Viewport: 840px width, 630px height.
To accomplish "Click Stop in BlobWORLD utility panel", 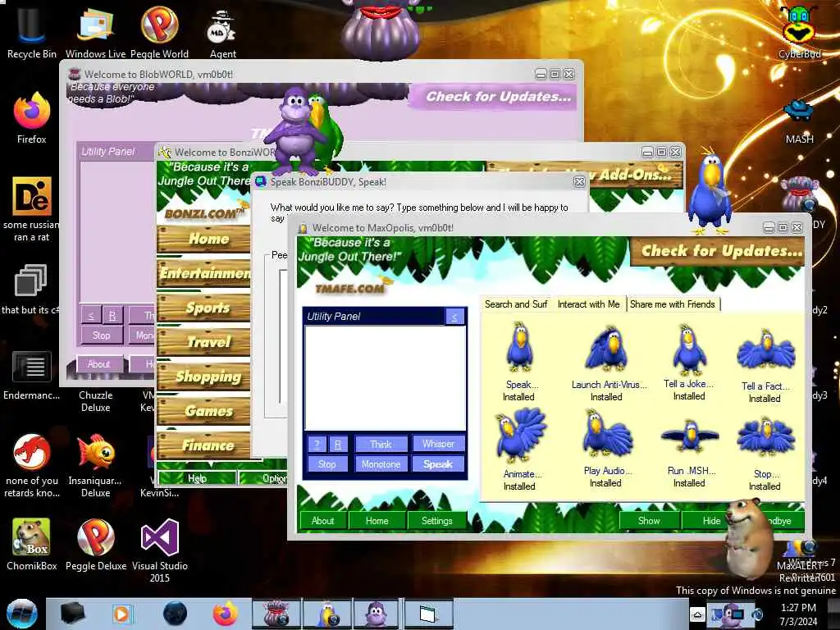I will point(101,336).
